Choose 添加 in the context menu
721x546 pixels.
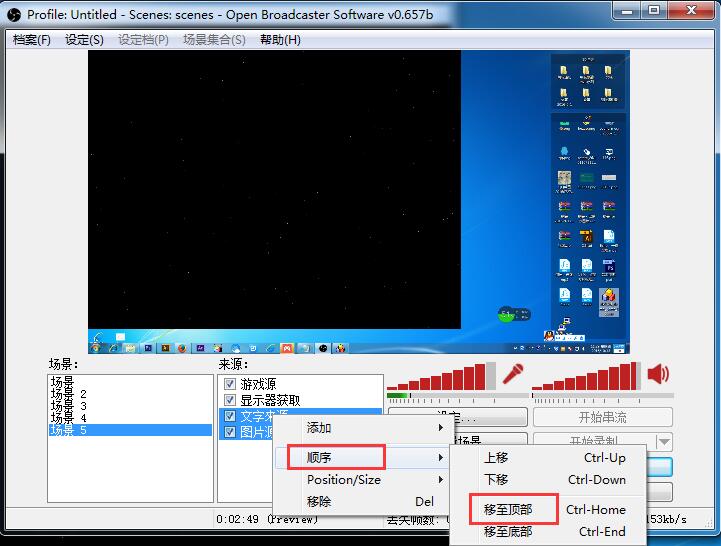click(361, 428)
